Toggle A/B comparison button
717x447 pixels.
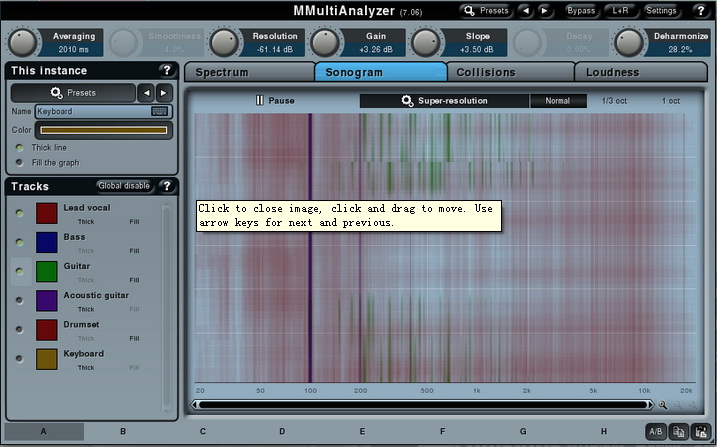click(656, 431)
